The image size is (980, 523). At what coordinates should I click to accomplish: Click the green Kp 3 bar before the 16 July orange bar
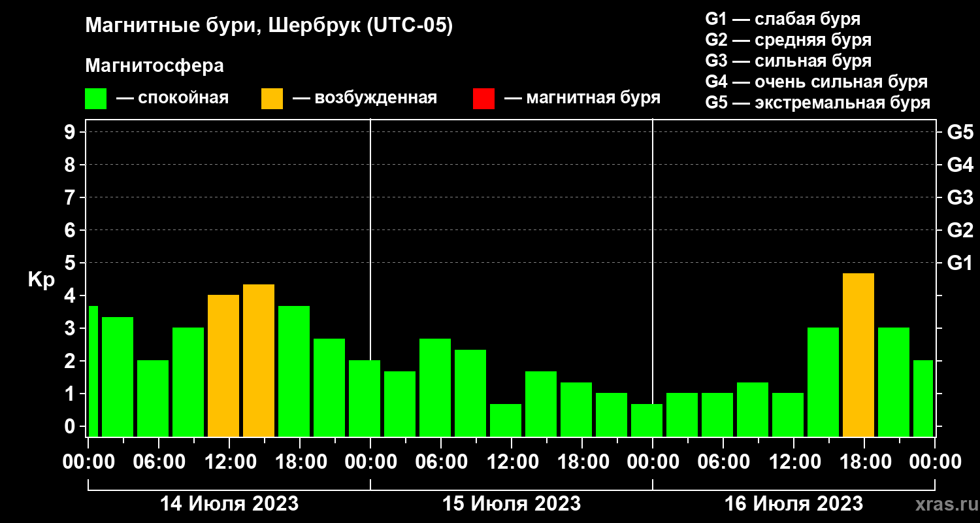point(823,382)
